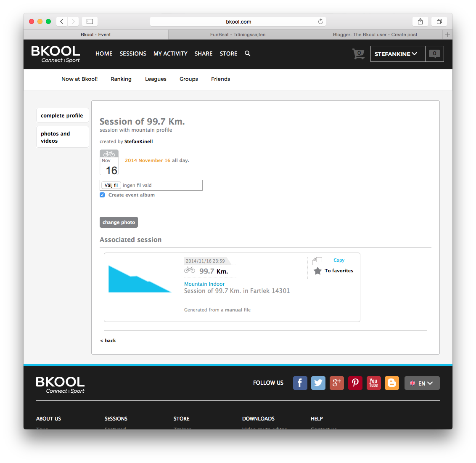The width and height of the screenshot is (476, 463).
Task: Open Friends submenu link
Action: point(220,79)
